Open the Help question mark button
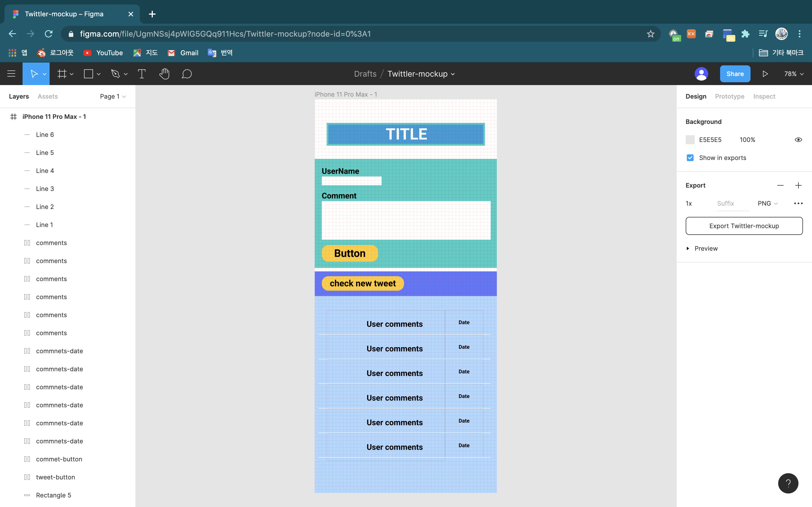Viewport: 812px width, 507px height. [788, 483]
